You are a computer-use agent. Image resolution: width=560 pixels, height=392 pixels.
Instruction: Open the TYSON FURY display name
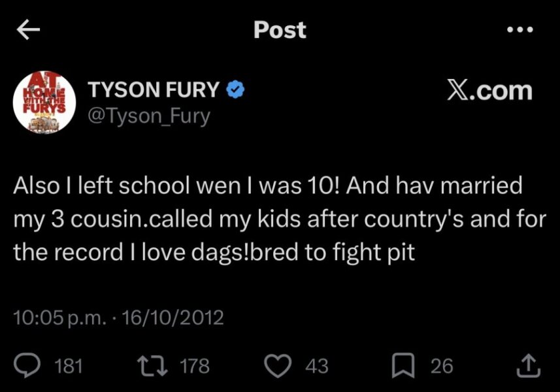coord(154,90)
